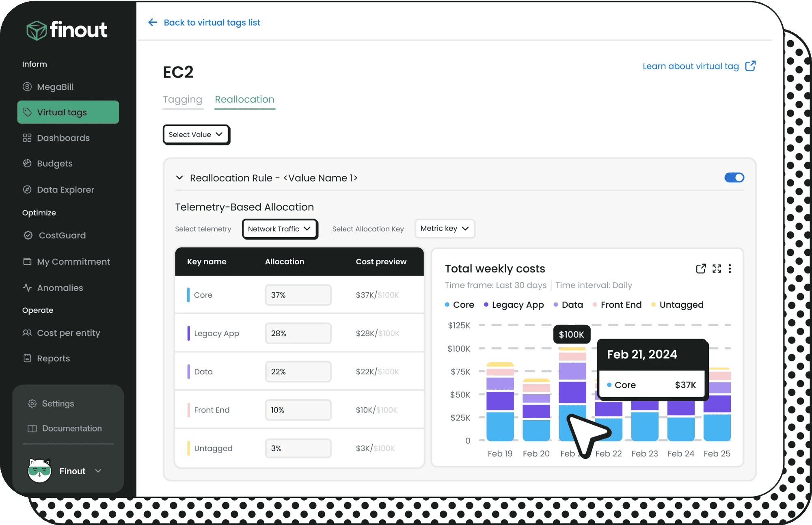Launch Data Explorer
Image resolution: width=812 pixels, height=525 pixels.
click(x=65, y=189)
